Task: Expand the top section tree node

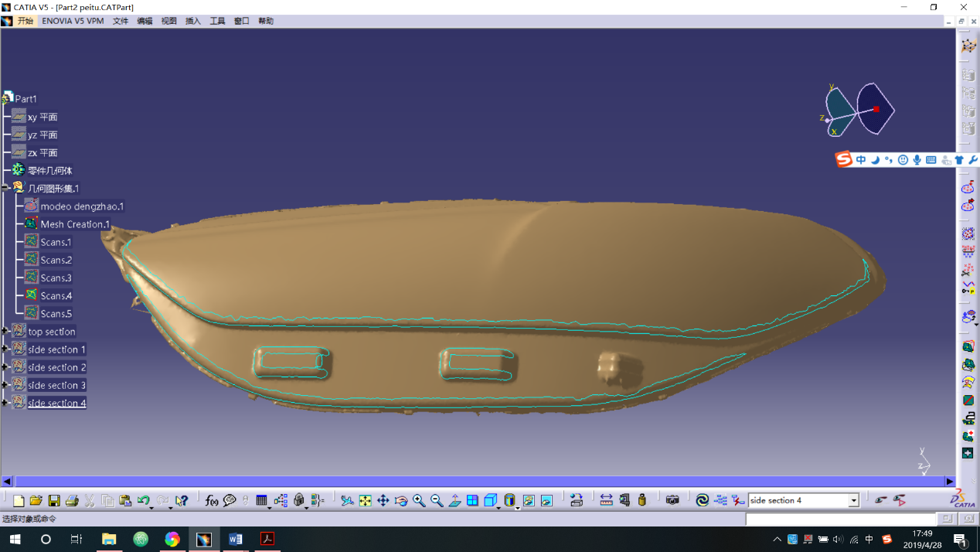Action: click(5, 332)
